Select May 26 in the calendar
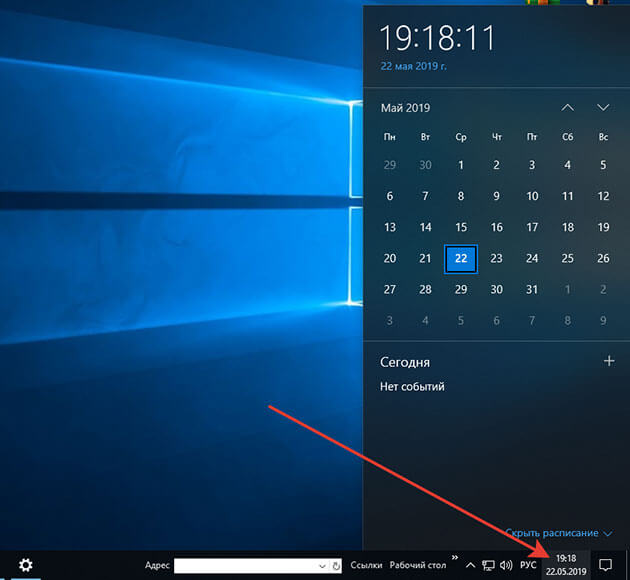The width and height of the screenshot is (630, 580). tap(603, 258)
